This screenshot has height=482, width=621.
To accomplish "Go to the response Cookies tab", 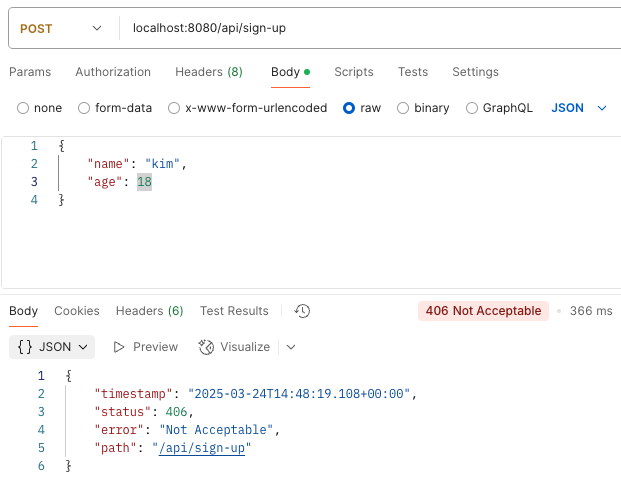I will click(x=77, y=311).
